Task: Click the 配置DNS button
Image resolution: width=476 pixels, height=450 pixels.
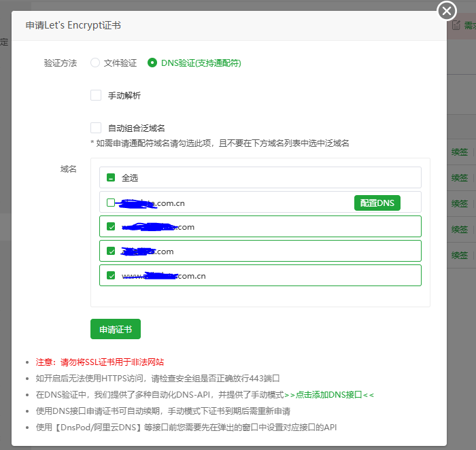Action: (377, 203)
